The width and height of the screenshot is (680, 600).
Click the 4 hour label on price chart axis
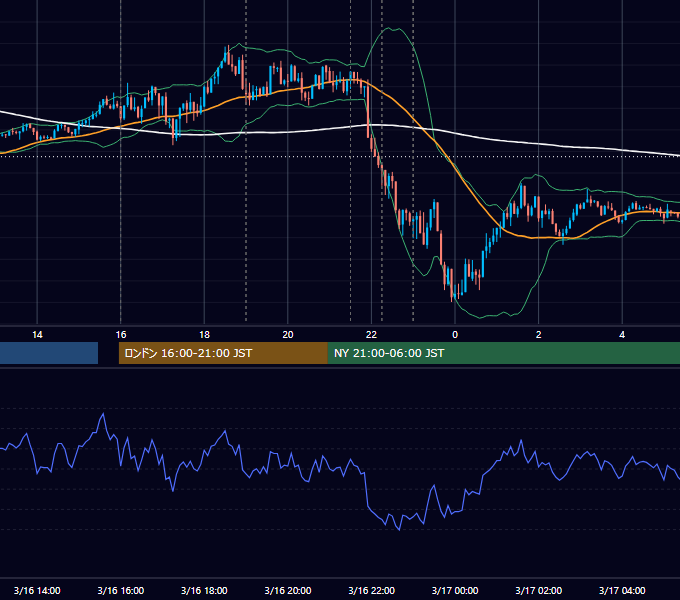(x=622, y=335)
